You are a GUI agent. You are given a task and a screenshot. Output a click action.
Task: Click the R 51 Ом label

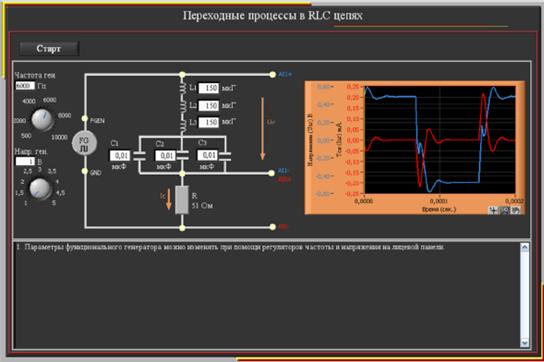click(202, 201)
